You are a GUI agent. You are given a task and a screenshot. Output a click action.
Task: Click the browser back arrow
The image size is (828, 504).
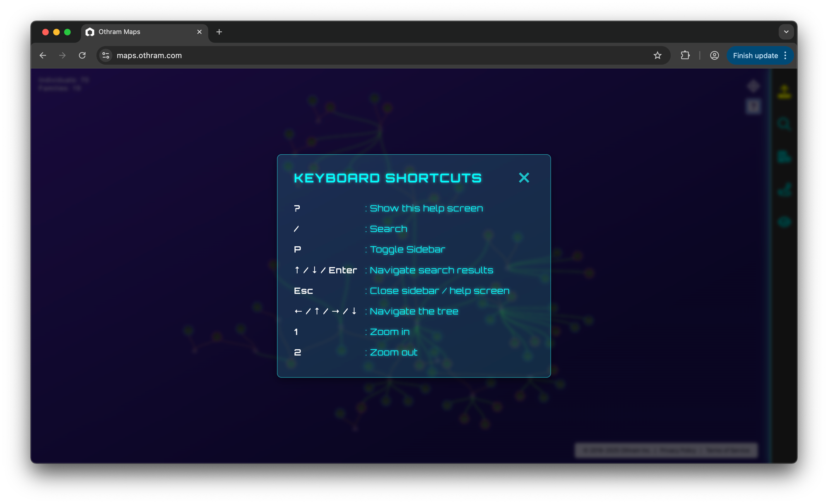coord(43,55)
